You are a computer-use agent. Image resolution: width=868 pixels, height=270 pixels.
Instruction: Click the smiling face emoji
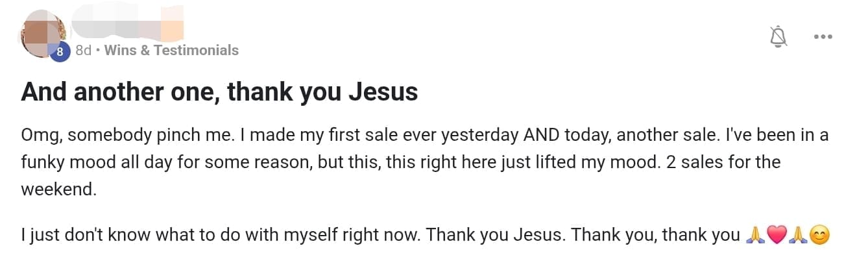coord(819,236)
